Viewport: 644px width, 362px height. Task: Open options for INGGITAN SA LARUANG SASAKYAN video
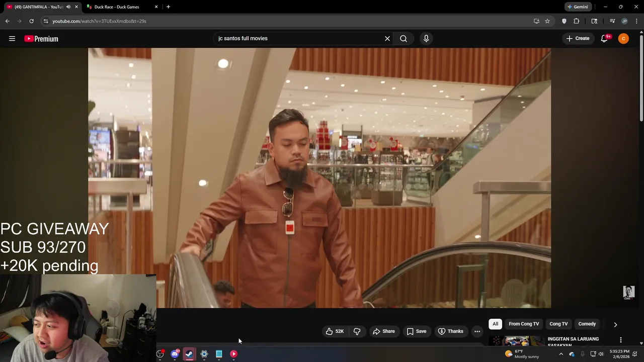(621, 340)
